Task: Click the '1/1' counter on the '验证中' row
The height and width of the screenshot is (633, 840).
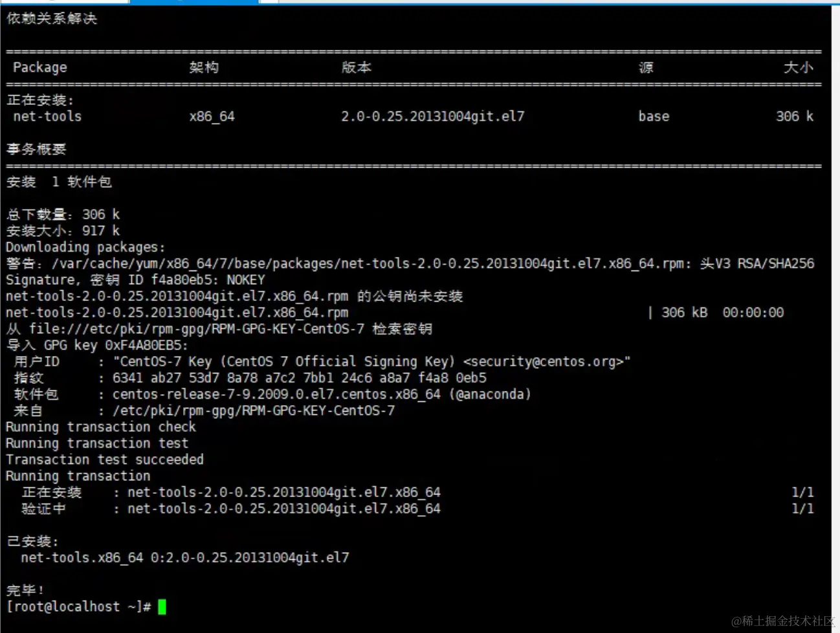Action: tap(802, 509)
